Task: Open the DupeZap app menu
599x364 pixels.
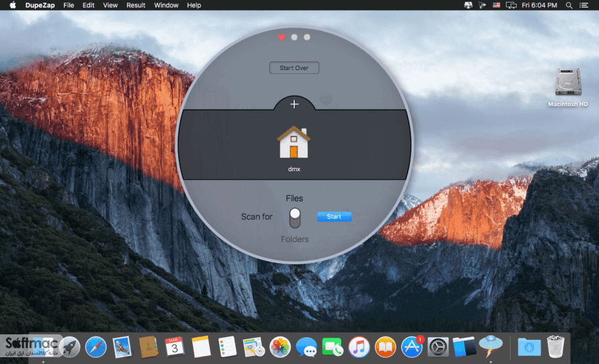Action: coord(40,5)
